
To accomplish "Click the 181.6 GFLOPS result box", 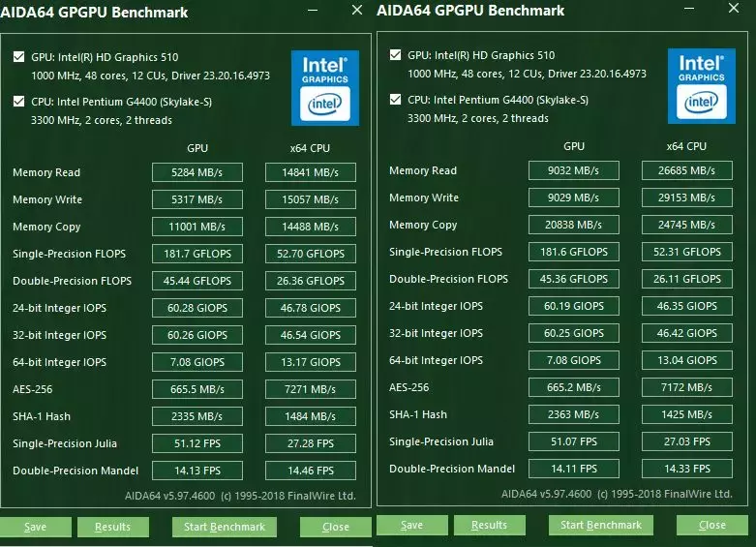I will coord(574,252).
